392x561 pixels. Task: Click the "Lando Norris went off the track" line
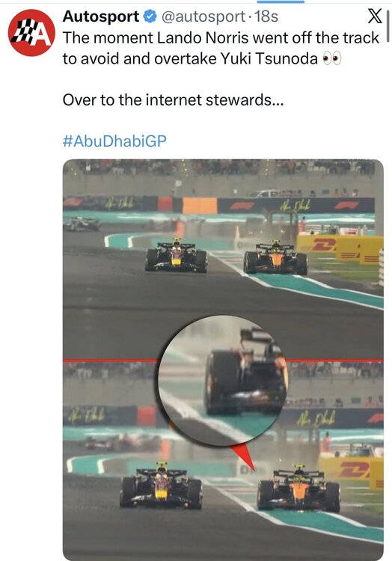[268, 37]
